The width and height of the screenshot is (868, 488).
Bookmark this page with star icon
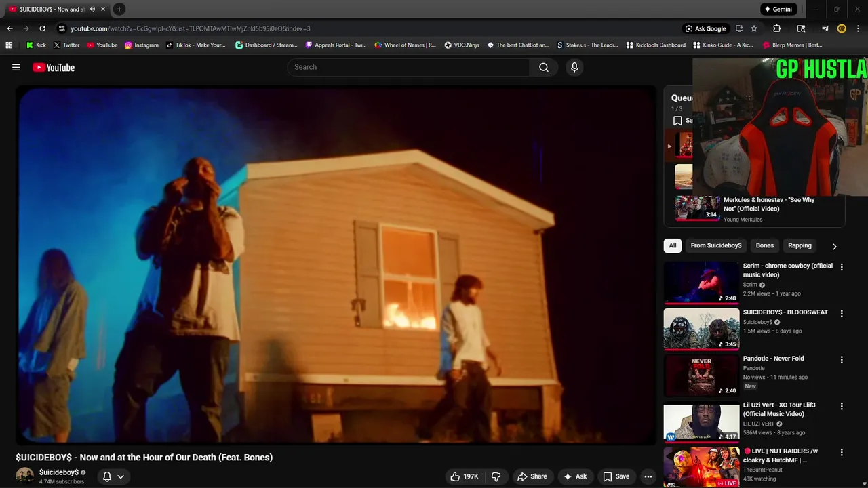754,28
